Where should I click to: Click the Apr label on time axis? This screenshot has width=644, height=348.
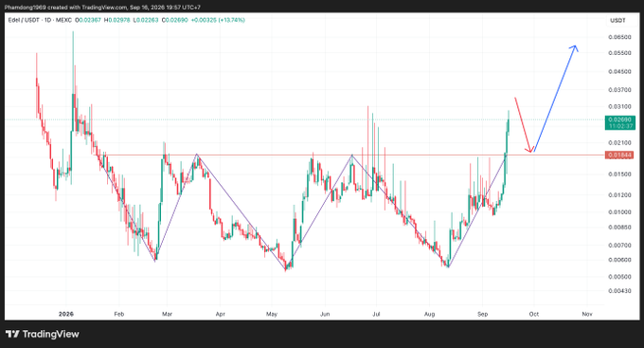pyautogui.click(x=220, y=314)
